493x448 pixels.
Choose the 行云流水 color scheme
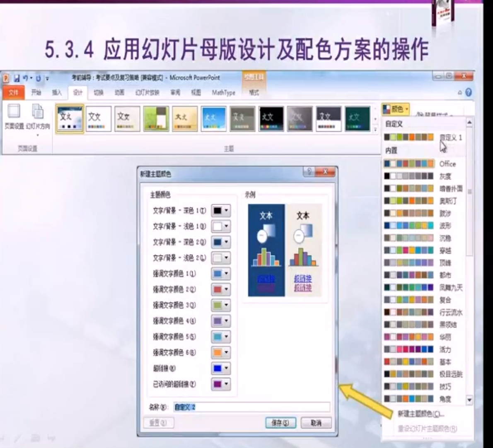(x=423, y=312)
